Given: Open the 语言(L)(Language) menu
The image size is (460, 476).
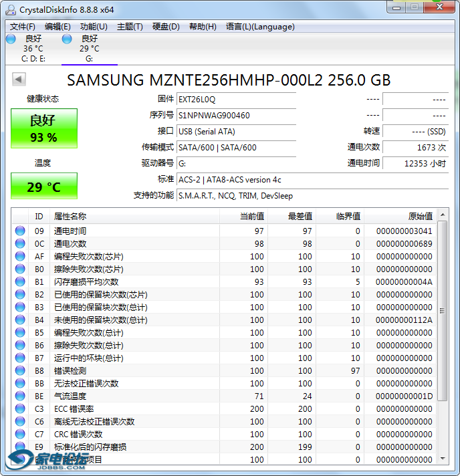Looking at the screenshot, I should click(260, 27).
